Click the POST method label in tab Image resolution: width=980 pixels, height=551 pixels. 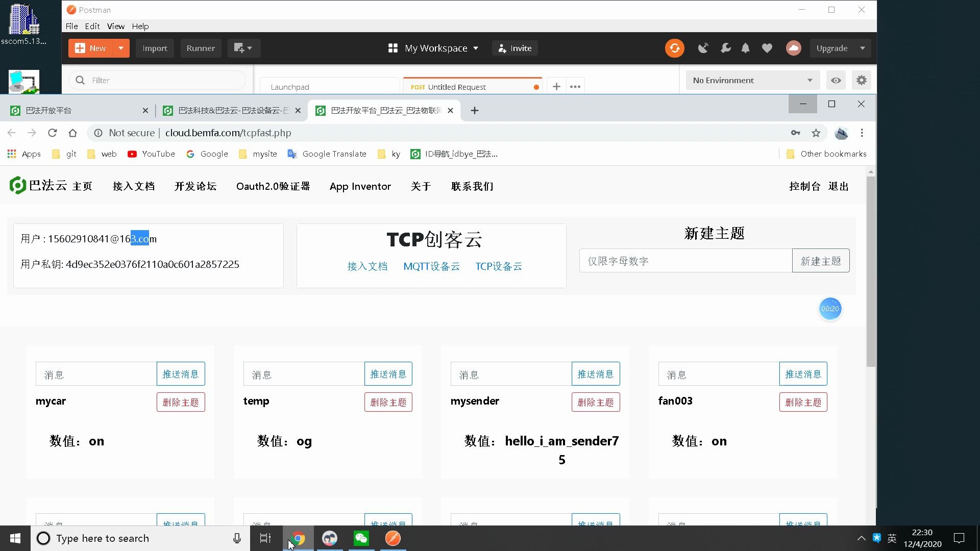click(418, 87)
